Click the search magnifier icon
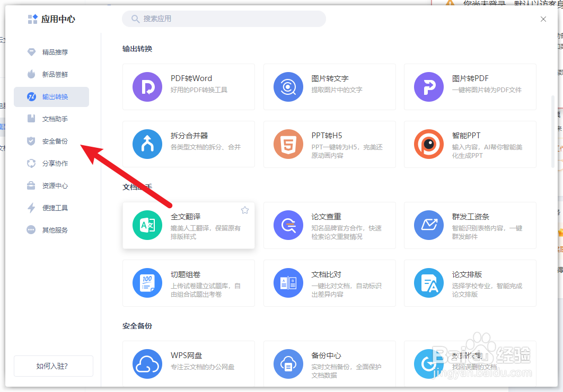 tap(135, 19)
